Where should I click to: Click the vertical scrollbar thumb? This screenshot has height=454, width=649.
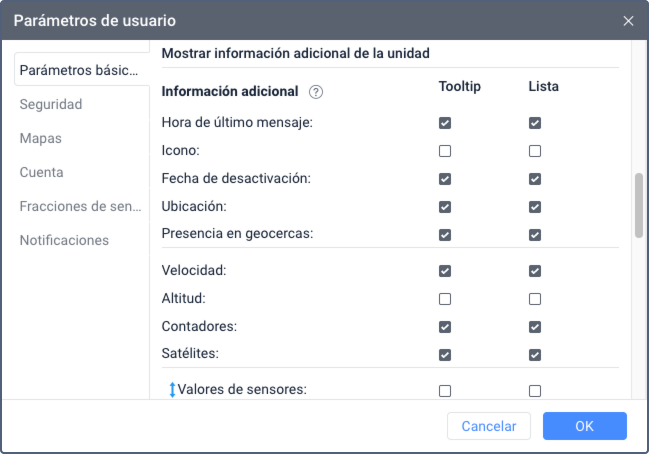[x=638, y=205]
